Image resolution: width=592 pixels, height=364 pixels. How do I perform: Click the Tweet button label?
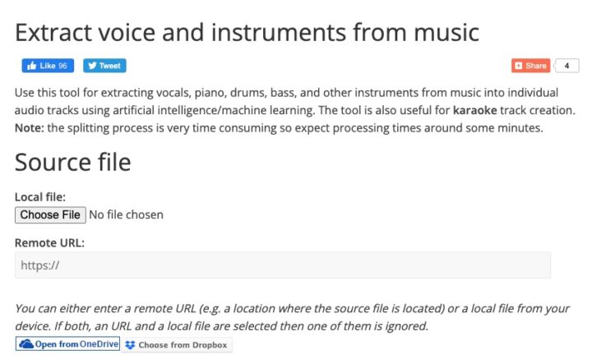tap(109, 66)
